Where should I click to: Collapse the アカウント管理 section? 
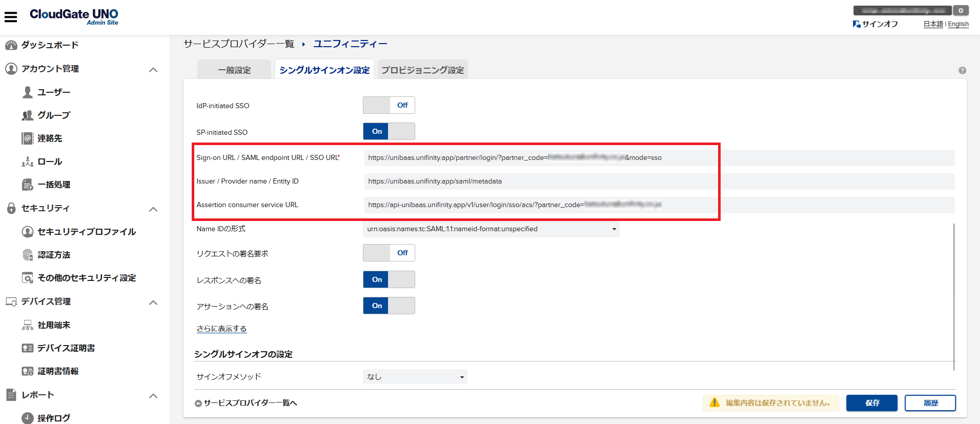tap(153, 69)
